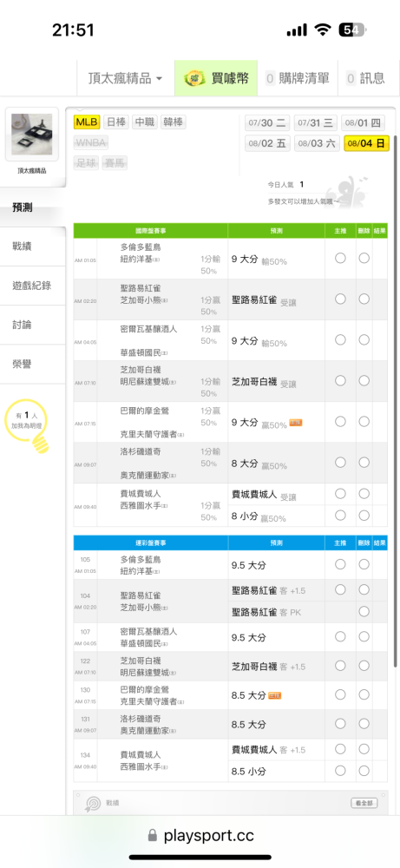The height and width of the screenshot is (868, 400).
Task: Click the target icon in the 戰績 section
Action: (92, 804)
